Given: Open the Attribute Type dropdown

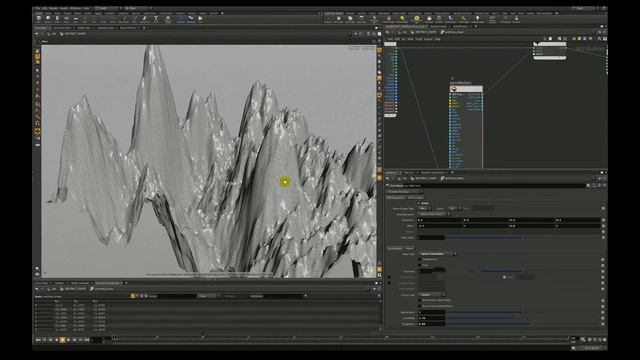Looking at the screenshot, I should coord(424,208).
